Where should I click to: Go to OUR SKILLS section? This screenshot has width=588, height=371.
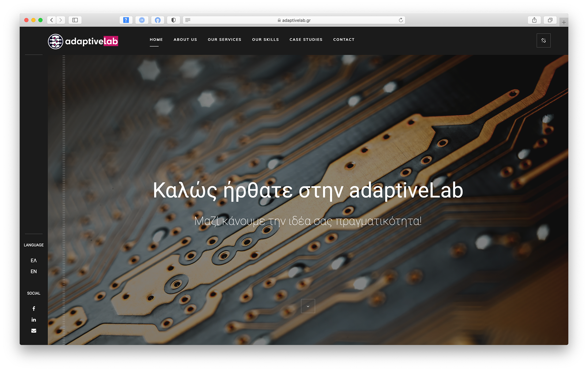(266, 40)
